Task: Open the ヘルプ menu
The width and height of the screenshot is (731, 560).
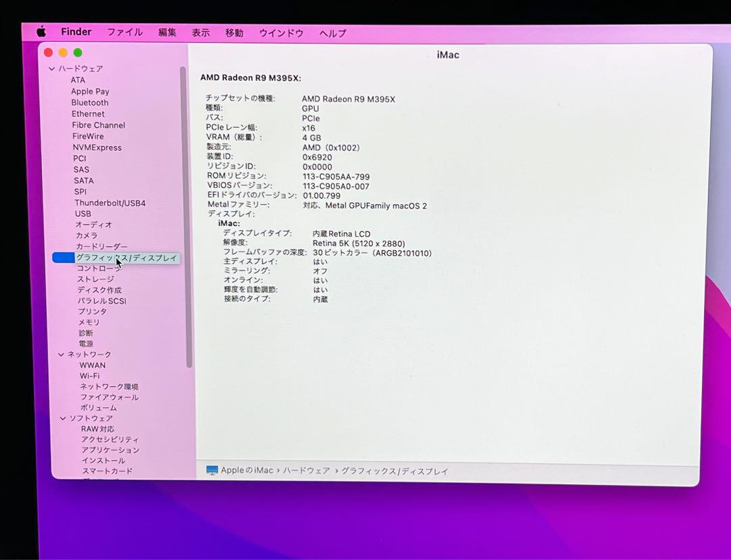Action: point(332,33)
